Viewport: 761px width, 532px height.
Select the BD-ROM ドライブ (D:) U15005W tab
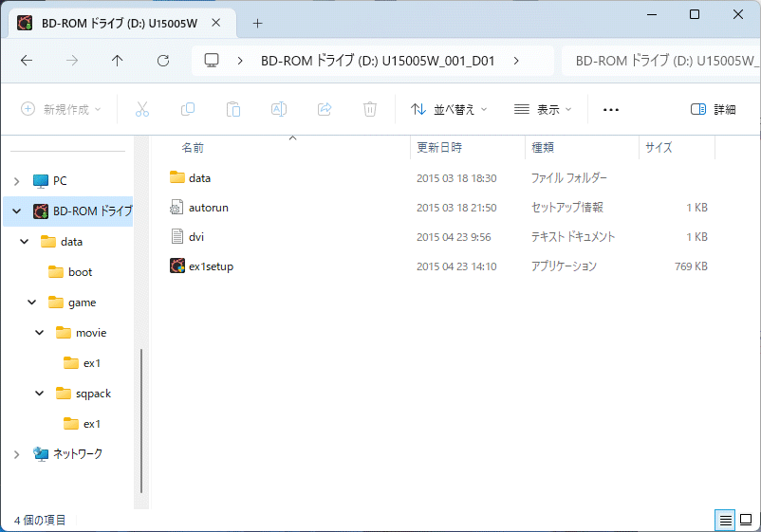point(120,24)
